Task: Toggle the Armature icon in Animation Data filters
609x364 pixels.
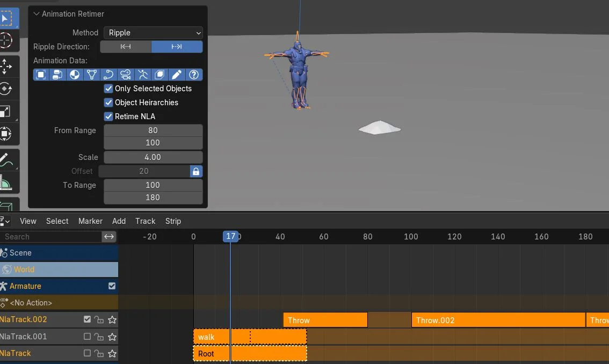Action: 142,75
